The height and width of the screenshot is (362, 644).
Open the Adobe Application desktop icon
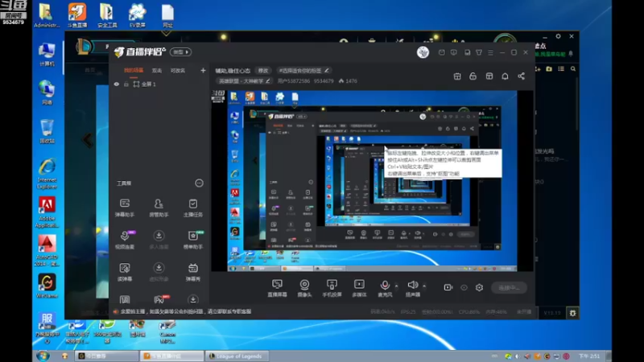coord(47,212)
